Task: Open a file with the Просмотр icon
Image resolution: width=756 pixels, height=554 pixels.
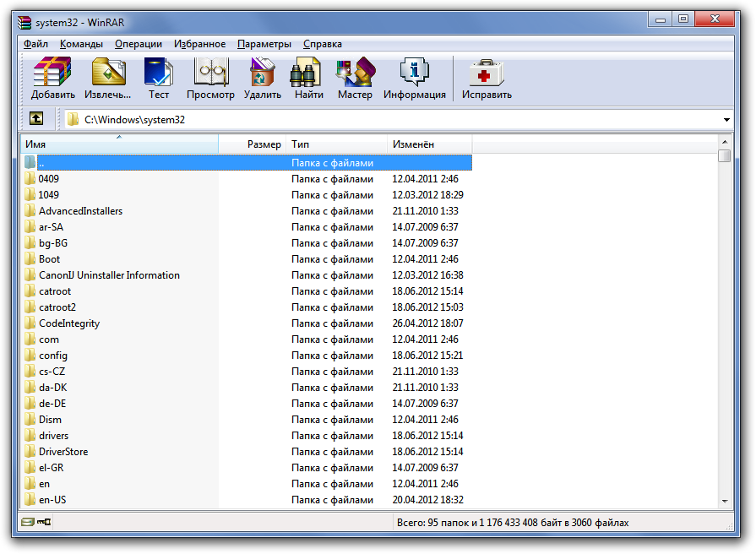Action: point(210,72)
